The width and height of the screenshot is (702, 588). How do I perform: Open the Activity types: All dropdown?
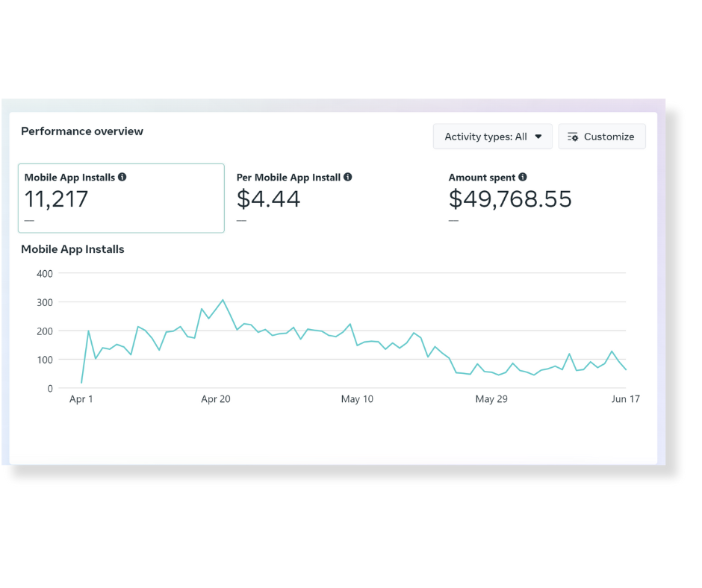(492, 137)
